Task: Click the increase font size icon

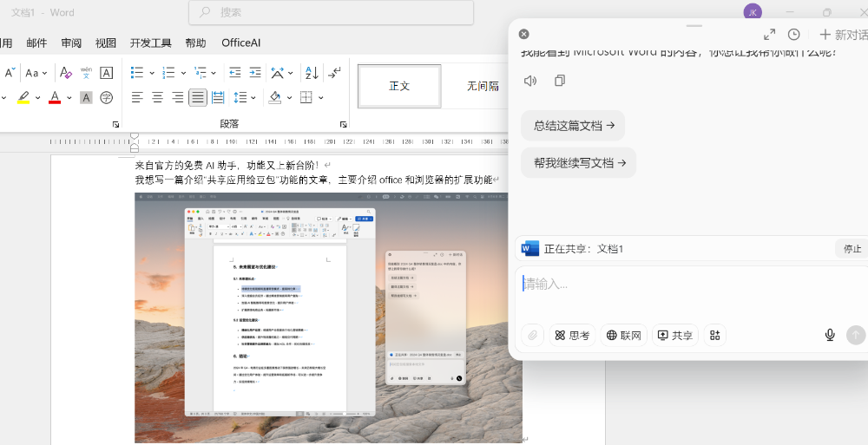Action: (10, 73)
